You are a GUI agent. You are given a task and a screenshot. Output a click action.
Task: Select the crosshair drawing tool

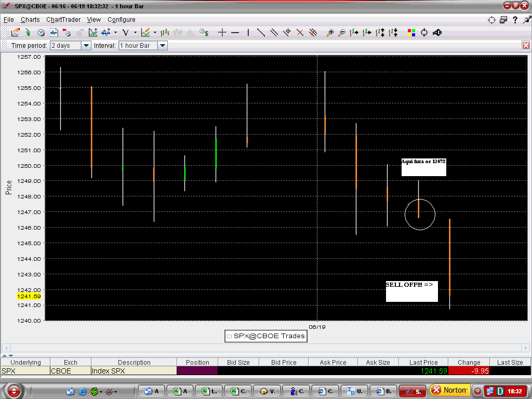pyautogui.click(x=222, y=32)
